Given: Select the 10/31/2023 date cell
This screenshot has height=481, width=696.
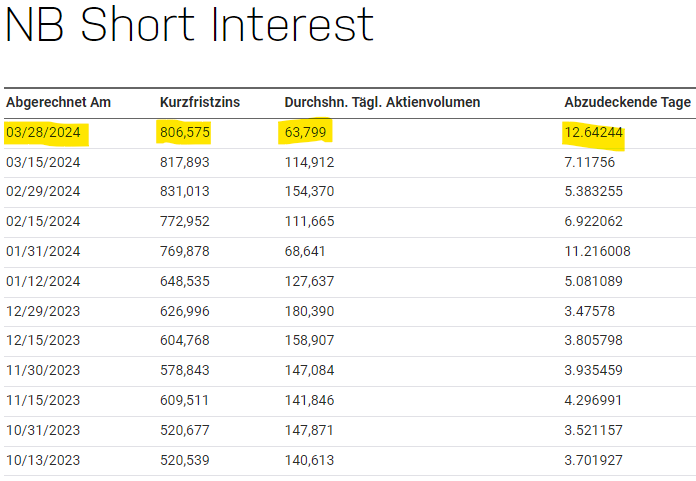Looking at the screenshot, I should (43, 431).
